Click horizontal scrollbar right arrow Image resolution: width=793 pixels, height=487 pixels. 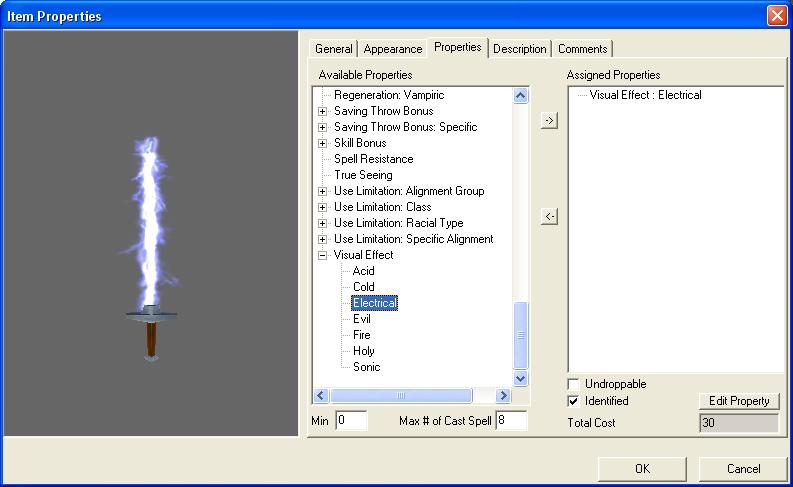501,395
